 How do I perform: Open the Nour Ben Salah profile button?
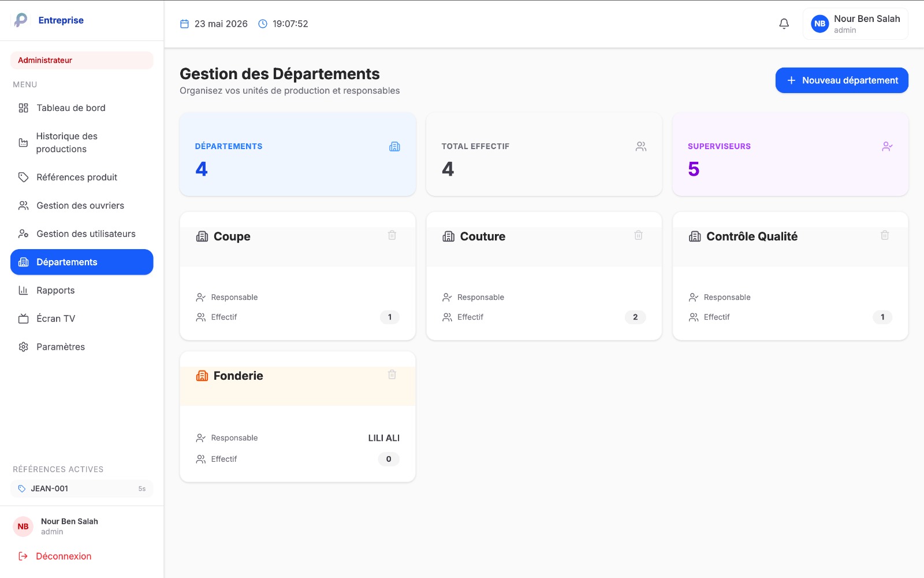click(x=855, y=24)
